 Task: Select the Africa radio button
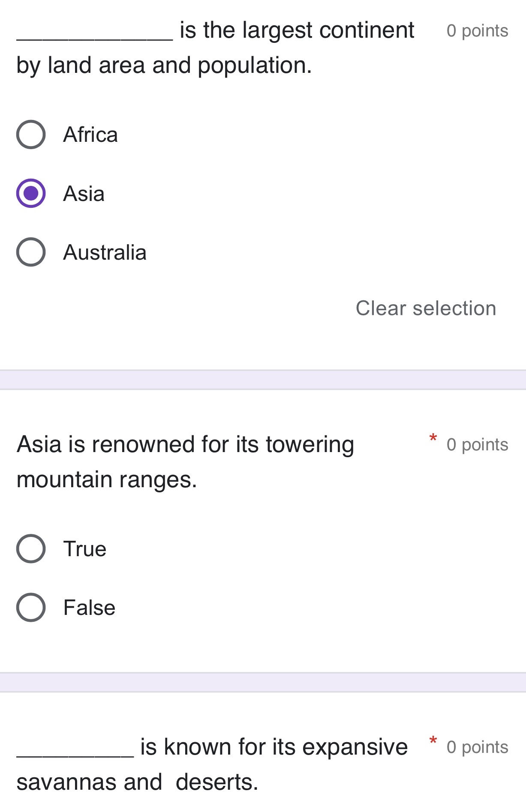pos(31,135)
